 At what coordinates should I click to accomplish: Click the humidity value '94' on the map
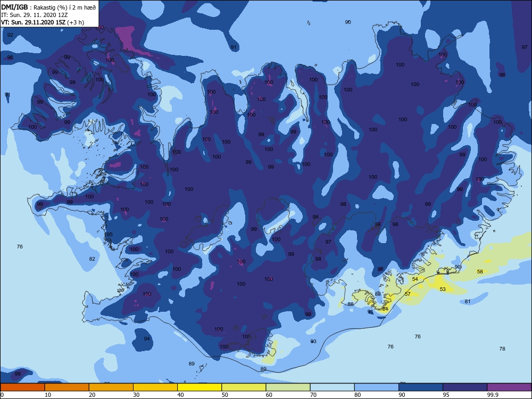(x=147, y=338)
